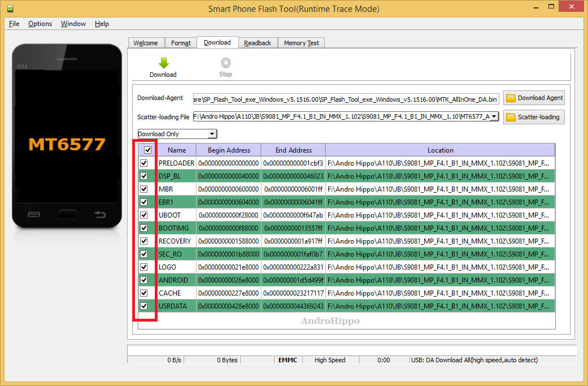Open the Options menu
Screen dimensions: 588x386
pos(40,24)
